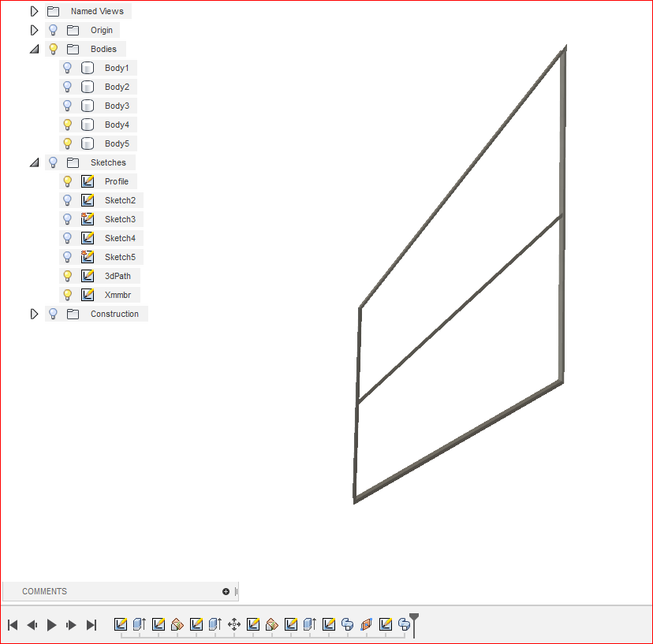Select the Move feature icon in the timeline
Image resolution: width=653 pixels, height=644 pixels.
click(x=234, y=624)
